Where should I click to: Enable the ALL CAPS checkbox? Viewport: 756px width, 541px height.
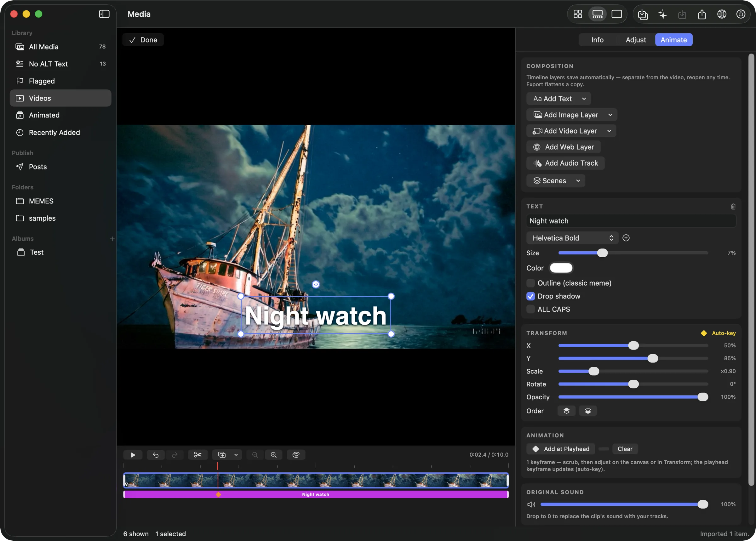(x=530, y=309)
